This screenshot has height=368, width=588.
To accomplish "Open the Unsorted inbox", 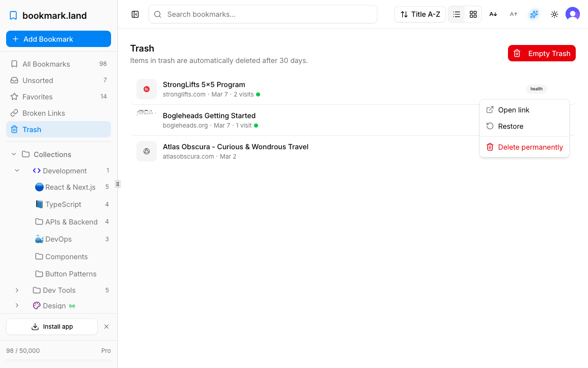I will pos(58,80).
